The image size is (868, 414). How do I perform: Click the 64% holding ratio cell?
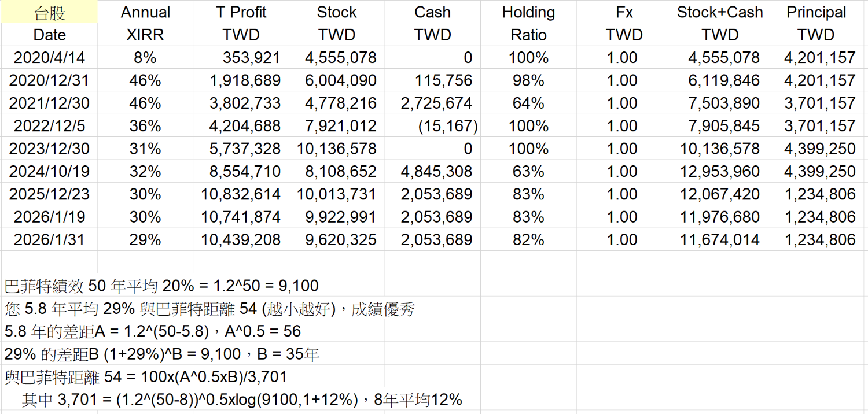[x=528, y=103]
